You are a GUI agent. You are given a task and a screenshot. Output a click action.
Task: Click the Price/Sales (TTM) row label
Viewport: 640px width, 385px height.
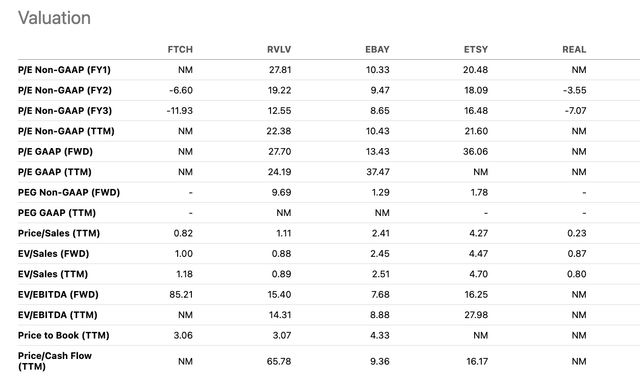point(59,233)
